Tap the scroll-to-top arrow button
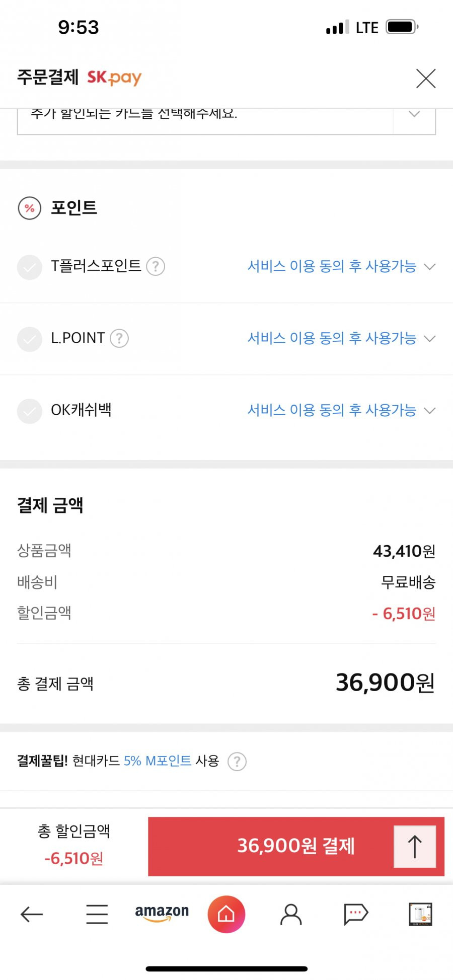Image resolution: width=453 pixels, height=980 pixels. coord(415,846)
